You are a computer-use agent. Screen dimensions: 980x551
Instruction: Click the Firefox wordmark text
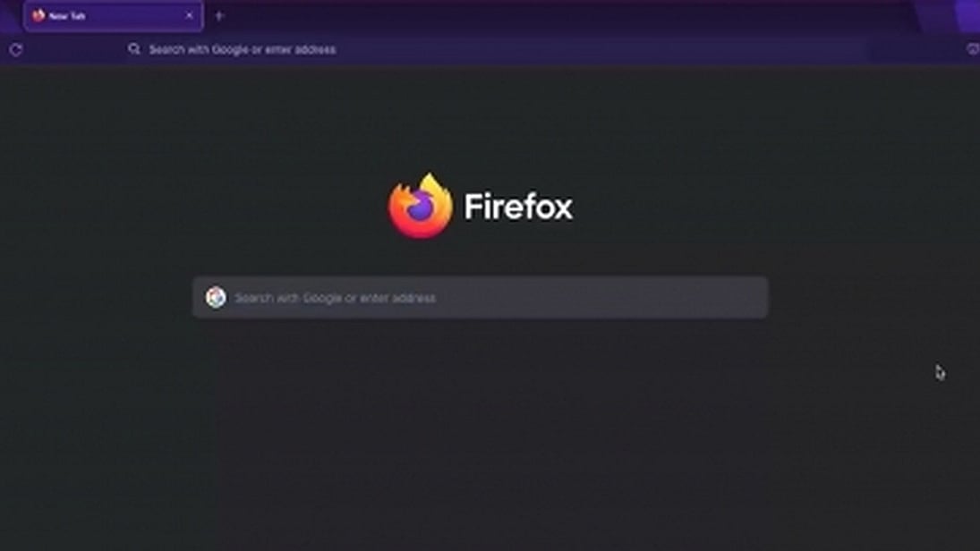pyautogui.click(x=518, y=206)
